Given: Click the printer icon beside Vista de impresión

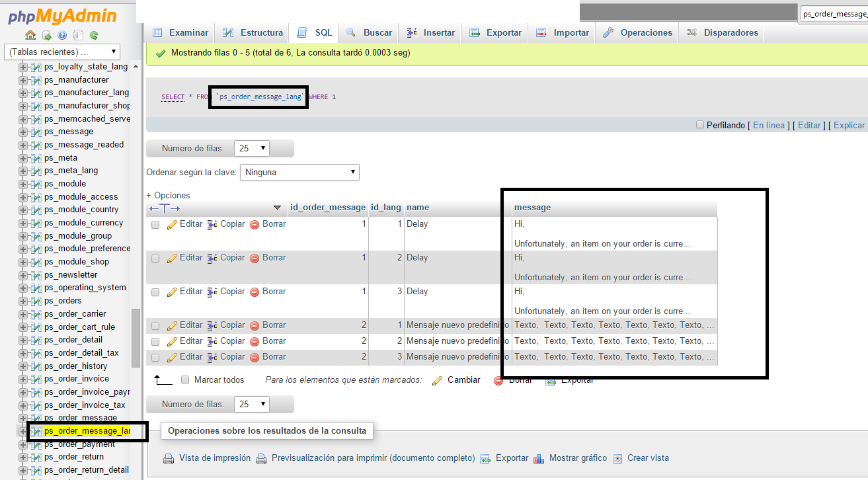Looking at the screenshot, I should tap(168, 458).
